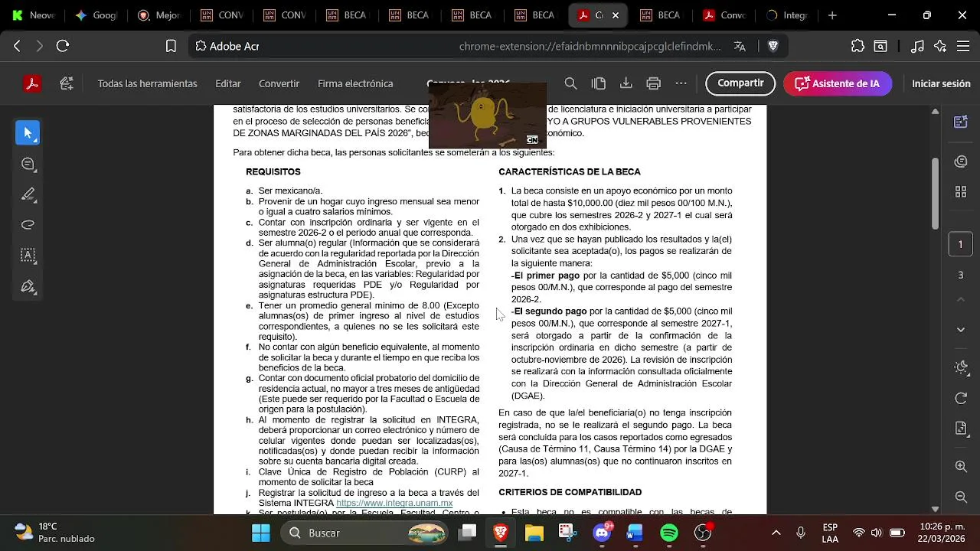Open the more options ellipsis in Acrobat toolbar
Viewport: 980px width, 551px height.
(681, 83)
